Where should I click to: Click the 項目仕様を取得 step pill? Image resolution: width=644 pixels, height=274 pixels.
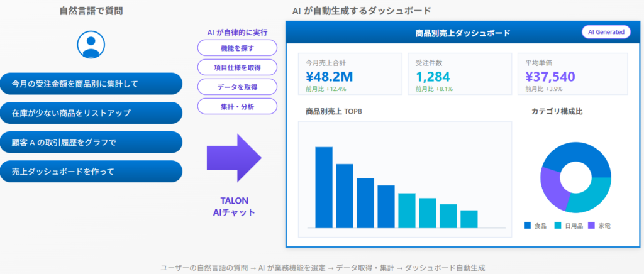pyautogui.click(x=237, y=67)
